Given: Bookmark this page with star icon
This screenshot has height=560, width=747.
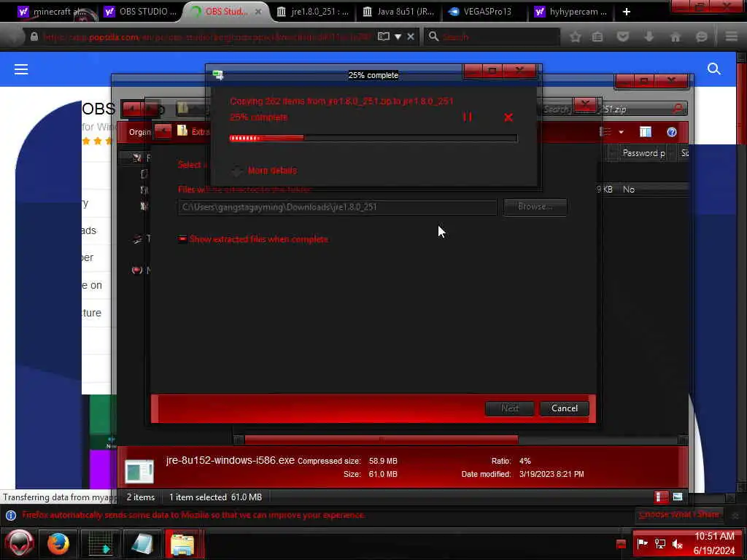Looking at the screenshot, I should coord(575,36).
